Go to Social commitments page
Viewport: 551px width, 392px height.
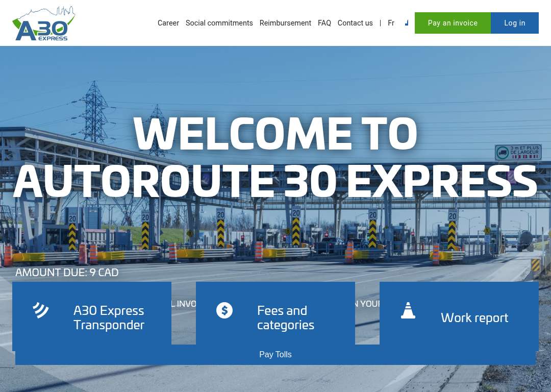point(219,23)
